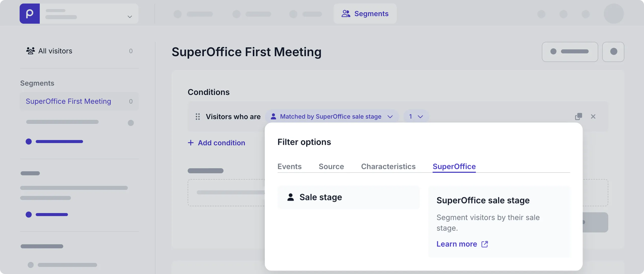Choose the Sale stage filter option
The width and height of the screenshot is (644, 274).
[x=348, y=197]
